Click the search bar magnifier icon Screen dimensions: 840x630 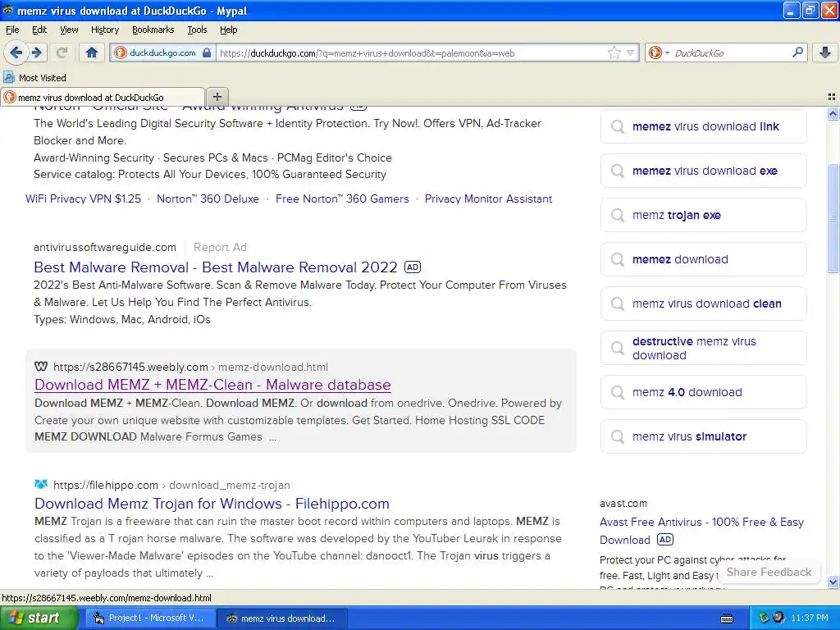click(797, 52)
